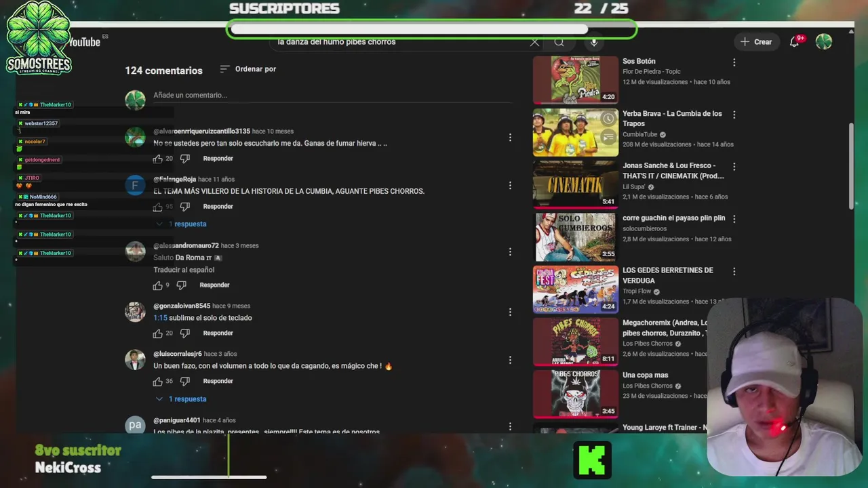The height and width of the screenshot is (488, 868).
Task: Like the luiscorralesjr6 comment
Action: pos(157,382)
